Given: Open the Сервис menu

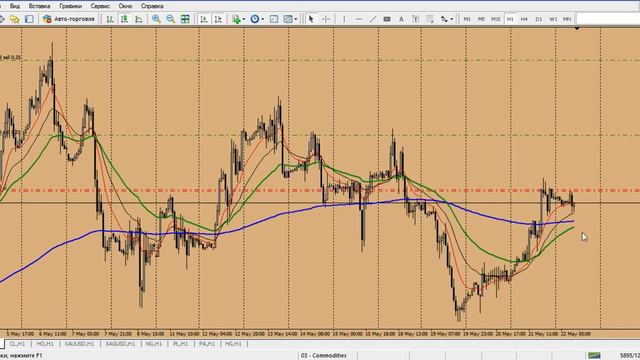Looking at the screenshot, I should 100,6.
